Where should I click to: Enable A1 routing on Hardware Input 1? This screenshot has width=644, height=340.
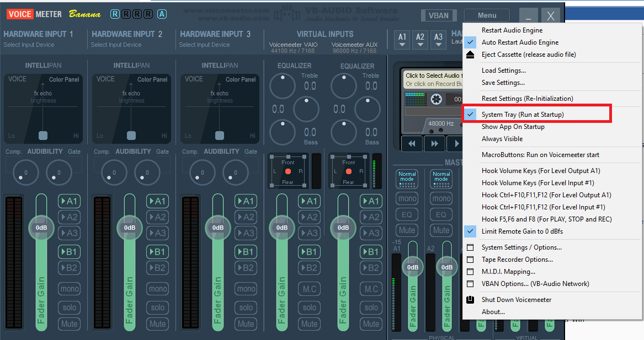(x=69, y=201)
